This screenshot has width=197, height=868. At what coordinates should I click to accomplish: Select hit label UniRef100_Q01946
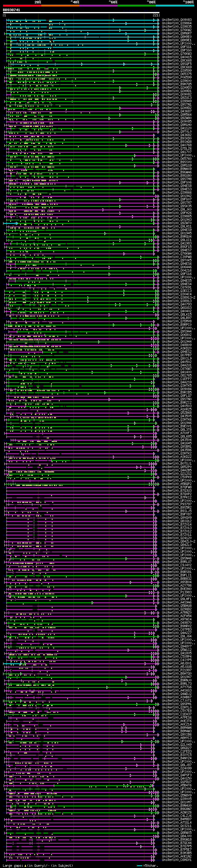[x=177, y=423]
